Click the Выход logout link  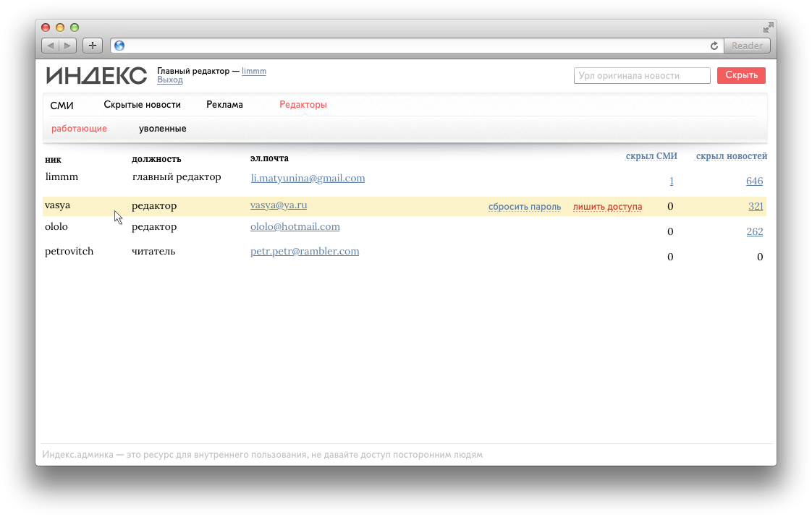tap(169, 80)
